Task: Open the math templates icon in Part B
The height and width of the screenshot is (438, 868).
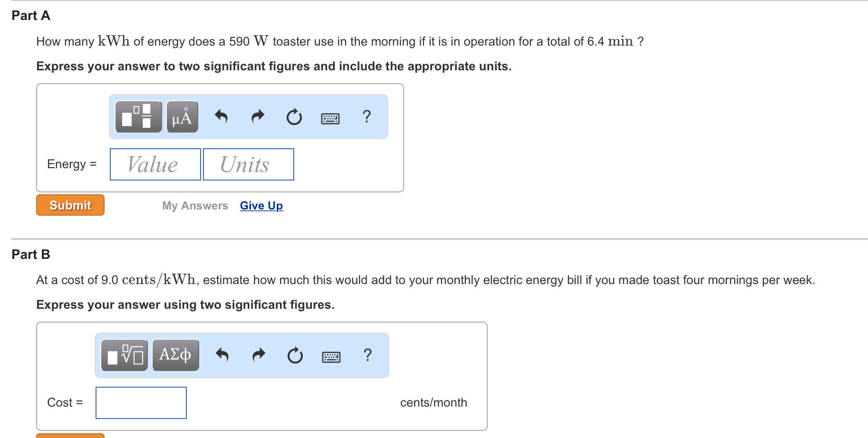Action: point(124,355)
